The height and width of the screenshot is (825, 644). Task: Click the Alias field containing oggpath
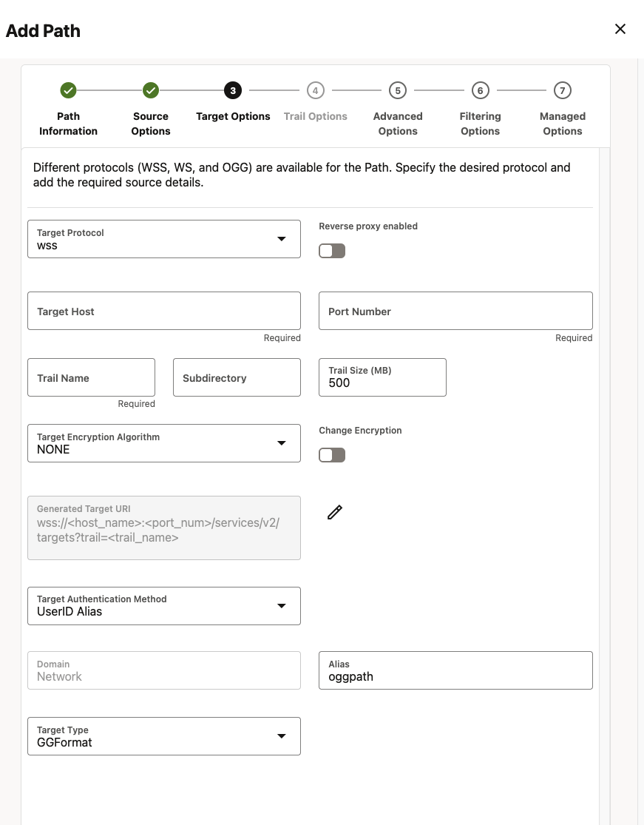point(455,670)
